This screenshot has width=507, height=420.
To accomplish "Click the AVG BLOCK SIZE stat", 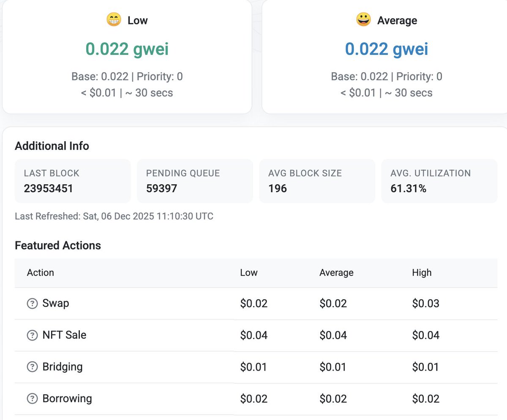I will 317,181.
